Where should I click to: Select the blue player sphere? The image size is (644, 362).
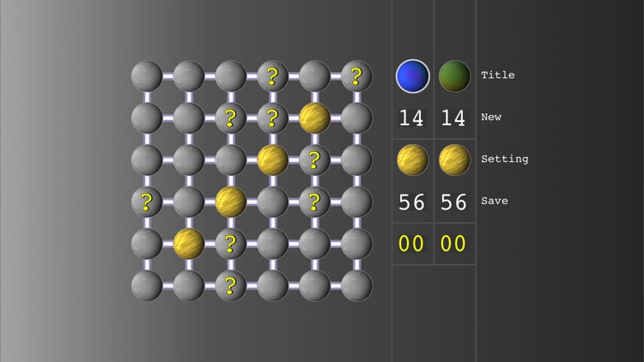[x=413, y=76]
